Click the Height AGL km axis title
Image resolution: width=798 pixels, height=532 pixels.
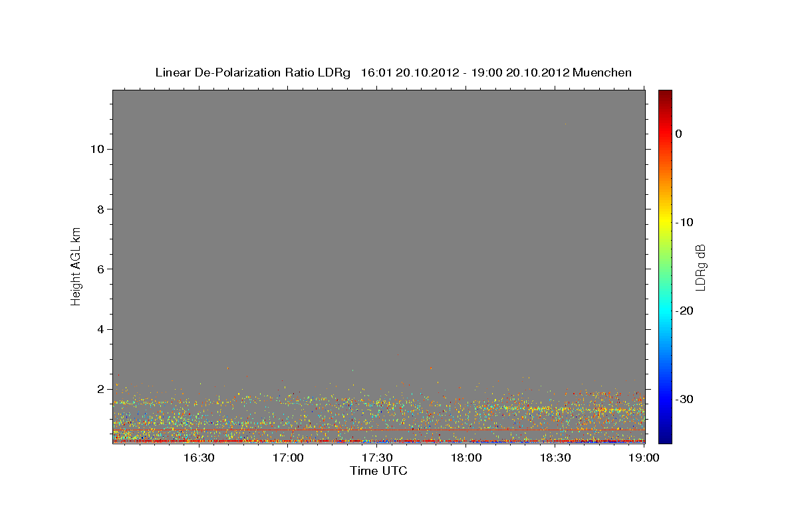click(x=76, y=265)
